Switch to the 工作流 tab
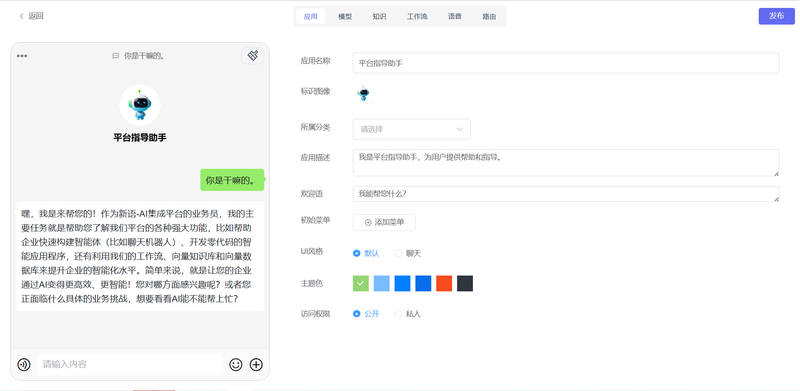The width and height of the screenshot is (800, 391). pos(417,16)
